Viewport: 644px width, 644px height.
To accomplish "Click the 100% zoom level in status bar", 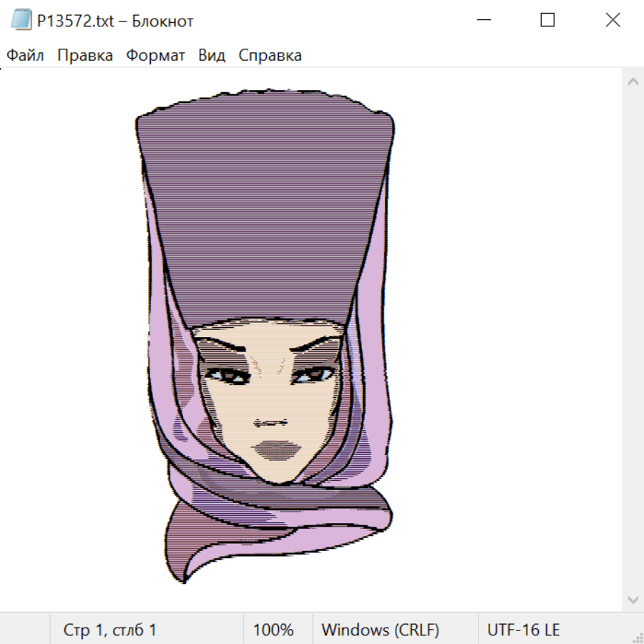I will pyautogui.click(x=273, y=630).
